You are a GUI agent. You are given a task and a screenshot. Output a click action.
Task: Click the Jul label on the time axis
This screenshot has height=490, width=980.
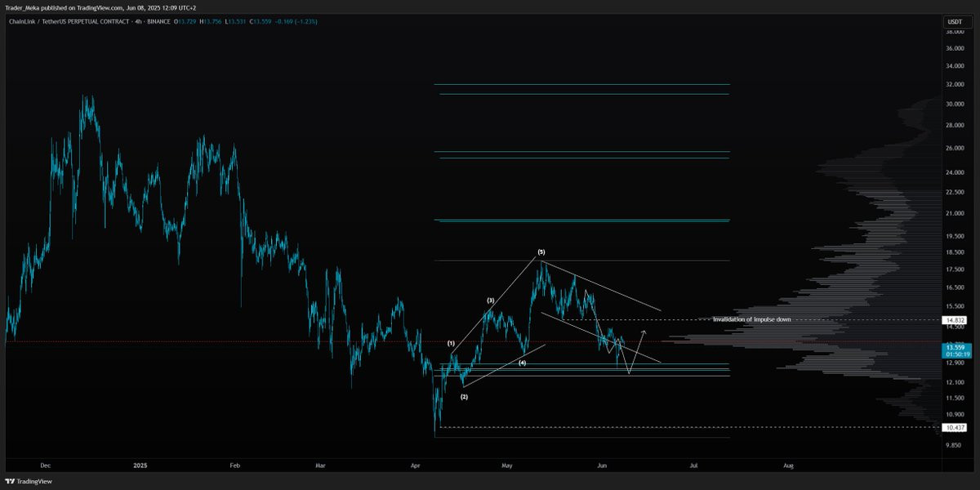click(693, 465)
